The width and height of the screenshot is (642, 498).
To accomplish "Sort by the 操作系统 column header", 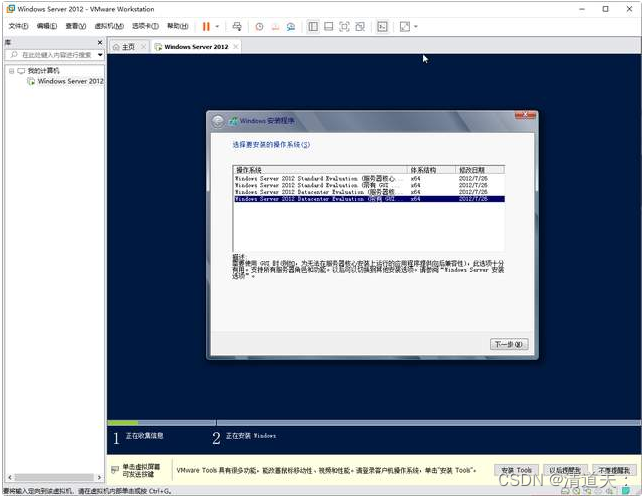I will 321,170.
